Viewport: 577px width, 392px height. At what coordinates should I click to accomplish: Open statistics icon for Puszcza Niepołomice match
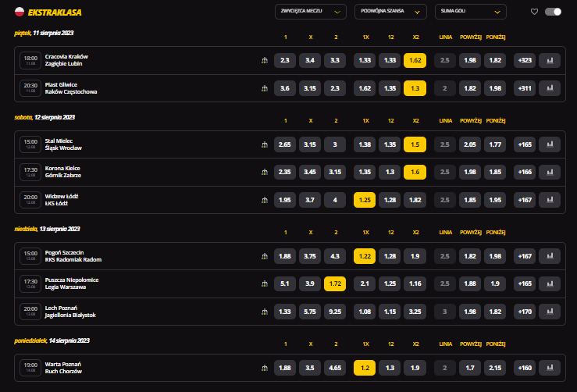pos(550,283)
